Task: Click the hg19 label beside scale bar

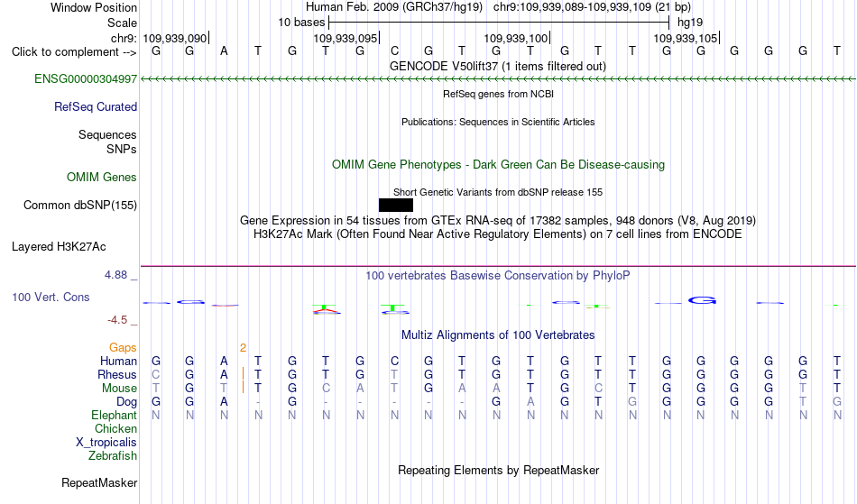Action: pos(690,23)
